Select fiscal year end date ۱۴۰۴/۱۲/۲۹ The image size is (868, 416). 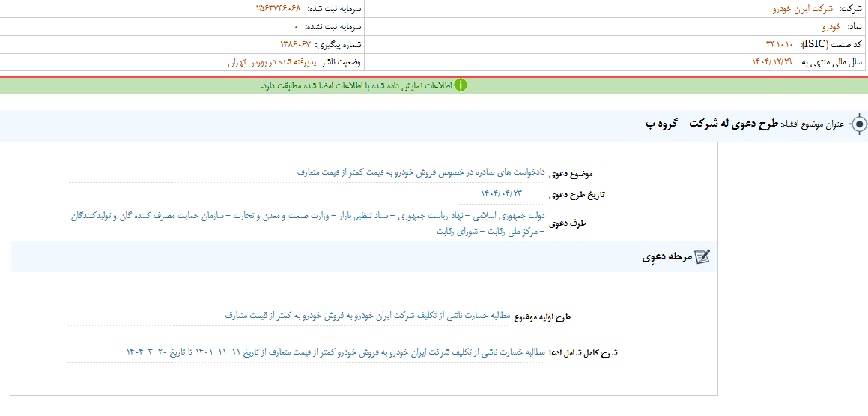coord(771,62)
